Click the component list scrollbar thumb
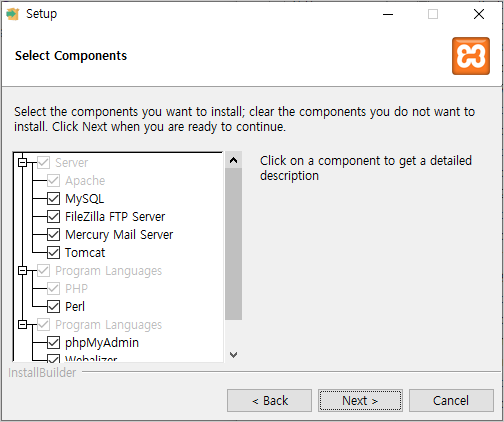This screenshot has width=504, height=422. click(233, 244)
